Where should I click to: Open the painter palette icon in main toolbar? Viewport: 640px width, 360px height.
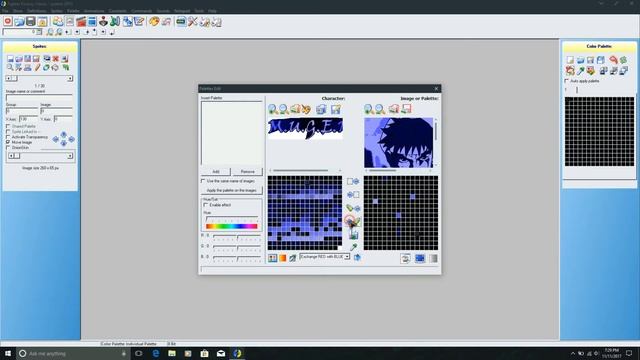pos(154,22)
